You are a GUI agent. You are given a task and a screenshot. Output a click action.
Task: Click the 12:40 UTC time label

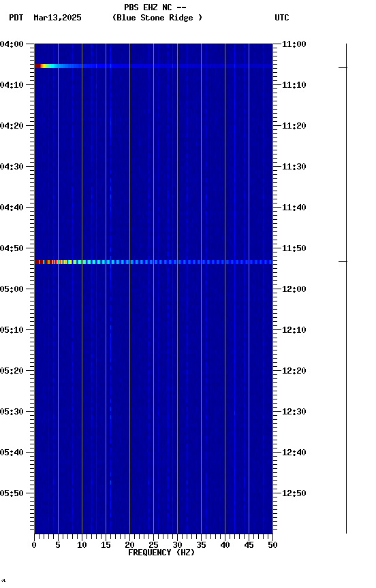click(x=294, y=453)
